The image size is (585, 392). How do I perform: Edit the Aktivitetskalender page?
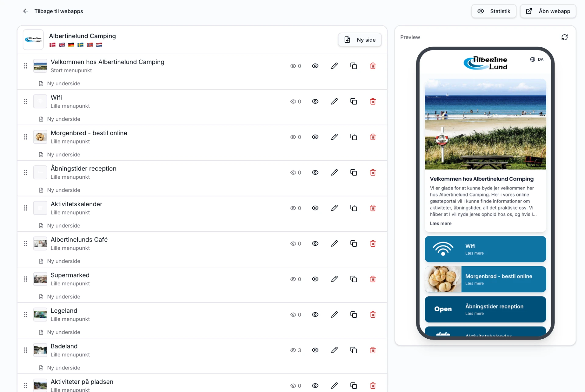point(334,208)
